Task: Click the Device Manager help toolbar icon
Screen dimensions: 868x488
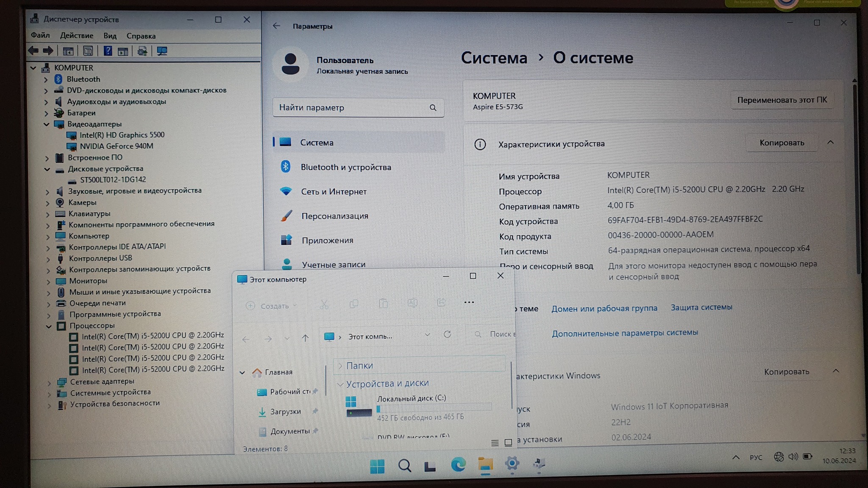Action: pos(108,51)
